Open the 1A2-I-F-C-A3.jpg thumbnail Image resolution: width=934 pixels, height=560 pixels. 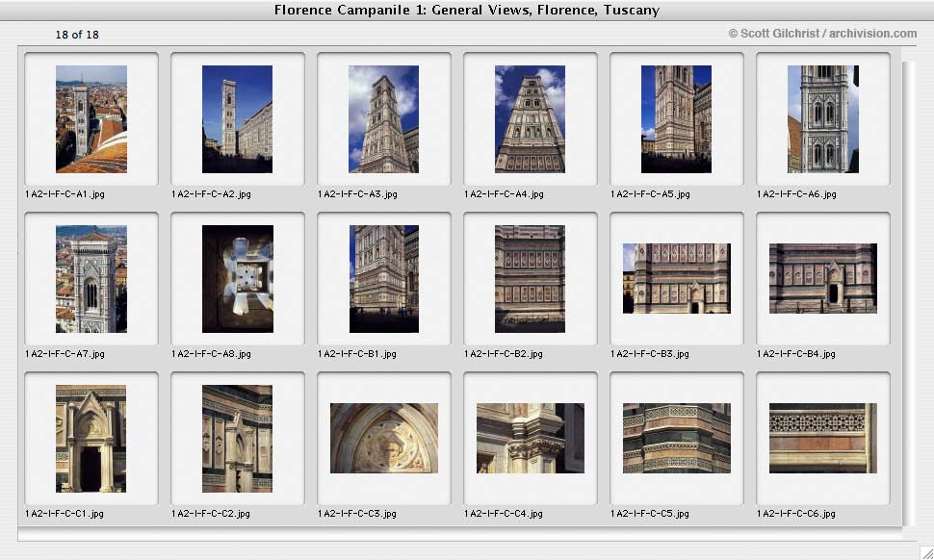383,119
